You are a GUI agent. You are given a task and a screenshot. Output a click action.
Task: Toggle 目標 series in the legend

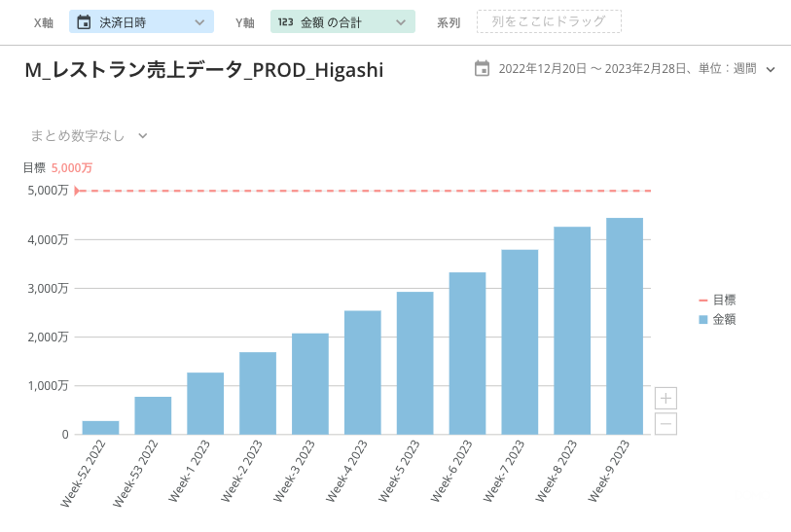717,300
